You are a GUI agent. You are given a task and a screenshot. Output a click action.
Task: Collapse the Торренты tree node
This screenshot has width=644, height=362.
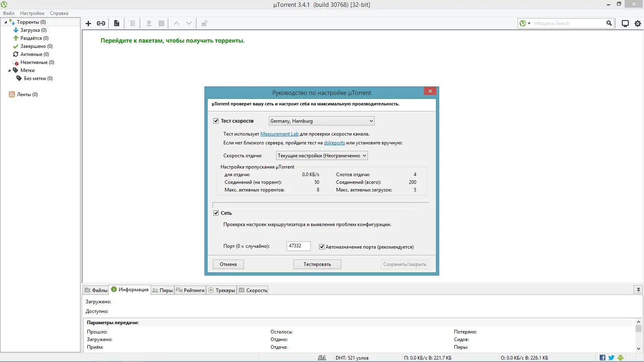pyautogui.click(x=6, y=22)
